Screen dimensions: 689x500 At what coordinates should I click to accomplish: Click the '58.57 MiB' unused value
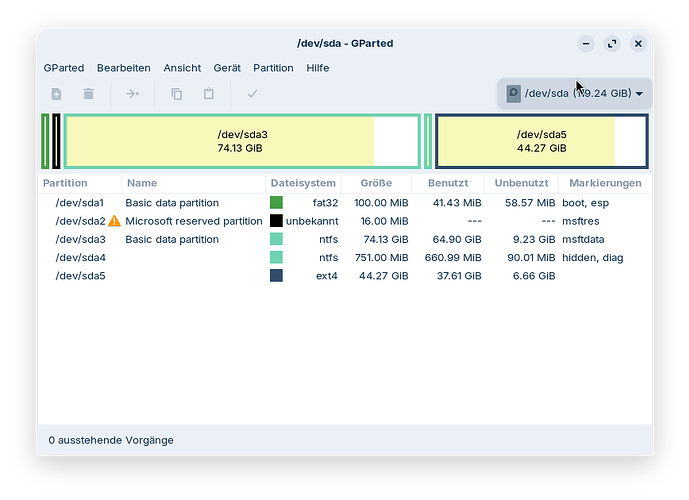coord(530,203)
